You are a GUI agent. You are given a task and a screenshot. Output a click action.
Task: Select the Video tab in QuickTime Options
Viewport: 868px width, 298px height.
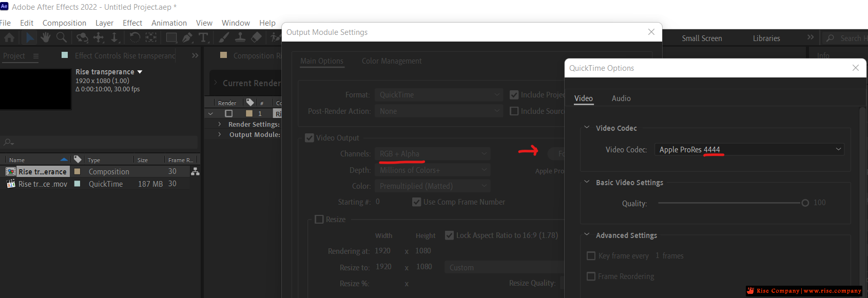point(584,98)
